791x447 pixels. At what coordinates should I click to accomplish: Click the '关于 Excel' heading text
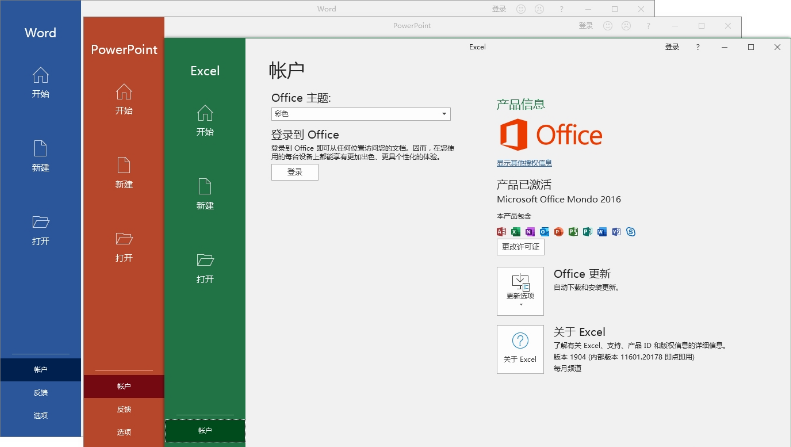coord(579,332)
